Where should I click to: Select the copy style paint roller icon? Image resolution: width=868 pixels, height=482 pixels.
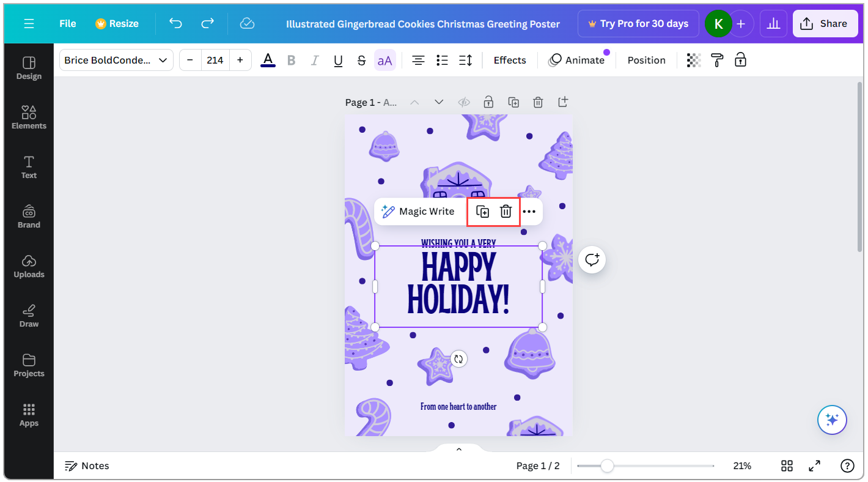(x=716, y=59)
